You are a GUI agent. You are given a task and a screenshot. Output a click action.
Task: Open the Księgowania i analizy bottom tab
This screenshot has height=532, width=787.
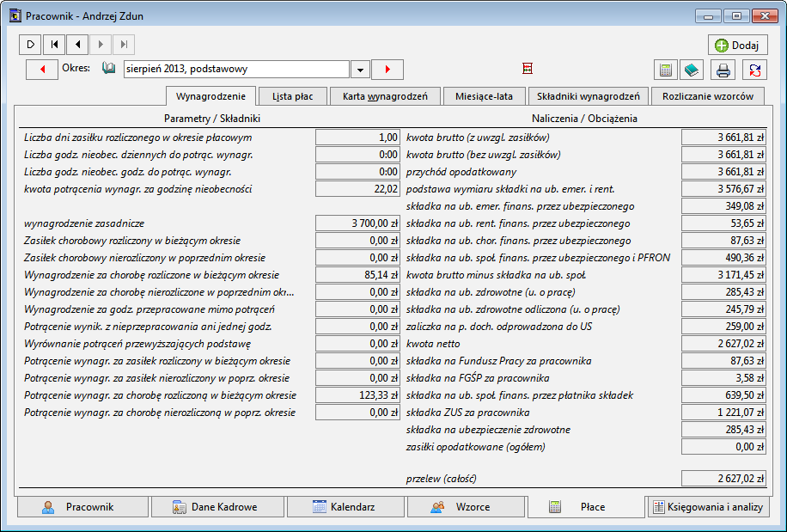[708, 507]
